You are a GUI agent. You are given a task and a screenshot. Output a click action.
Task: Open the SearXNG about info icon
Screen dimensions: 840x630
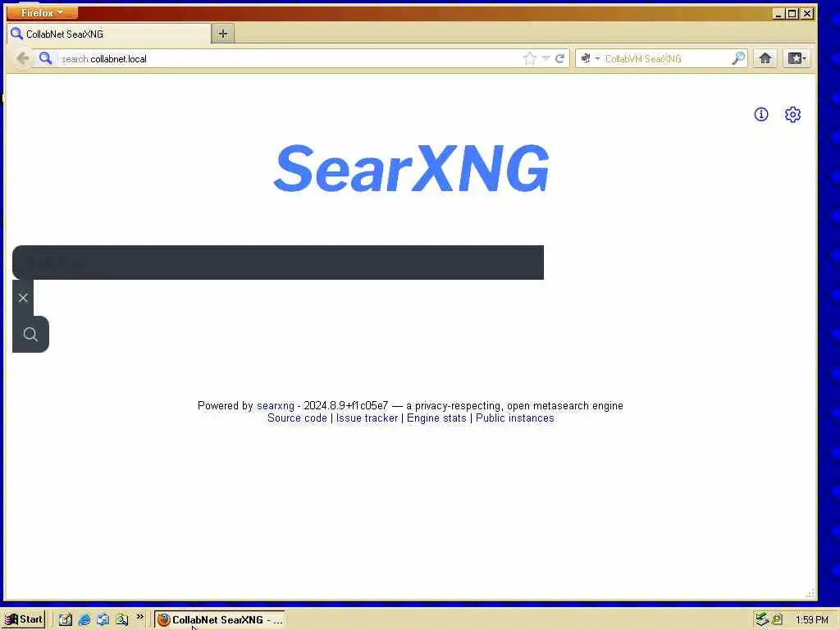tap(760, 114)
